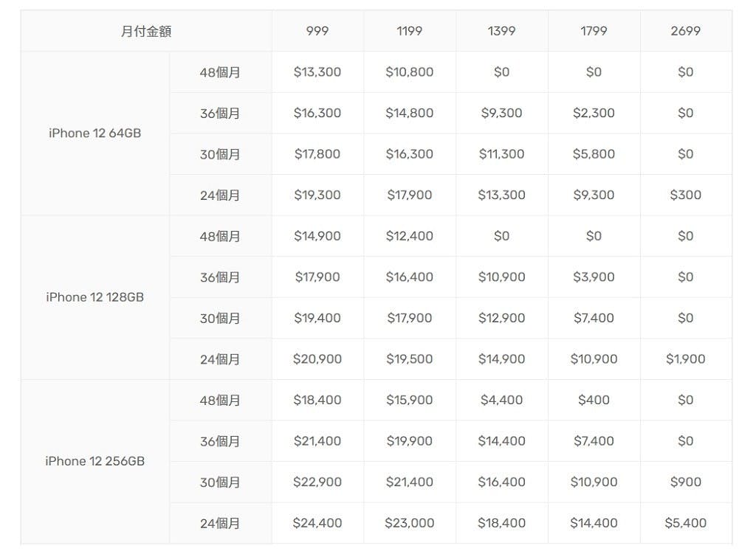Select the $23,000 price cell
Screen dimensions: 756x551
click(x=409, y=523)
